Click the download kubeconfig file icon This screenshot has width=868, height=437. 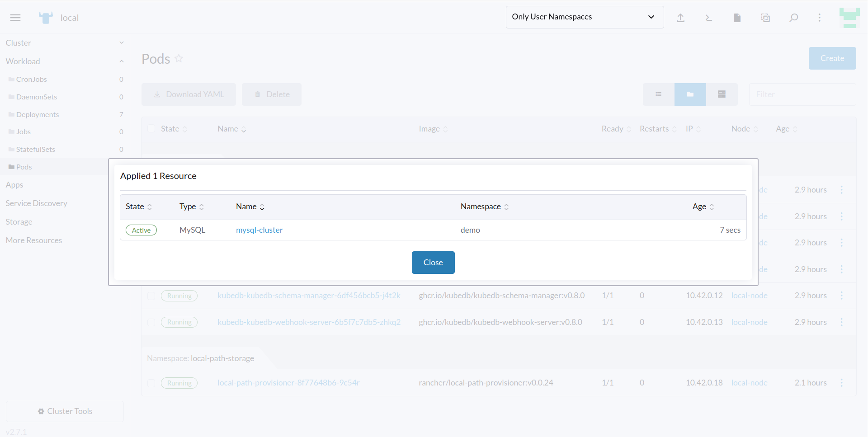(737, 18)
